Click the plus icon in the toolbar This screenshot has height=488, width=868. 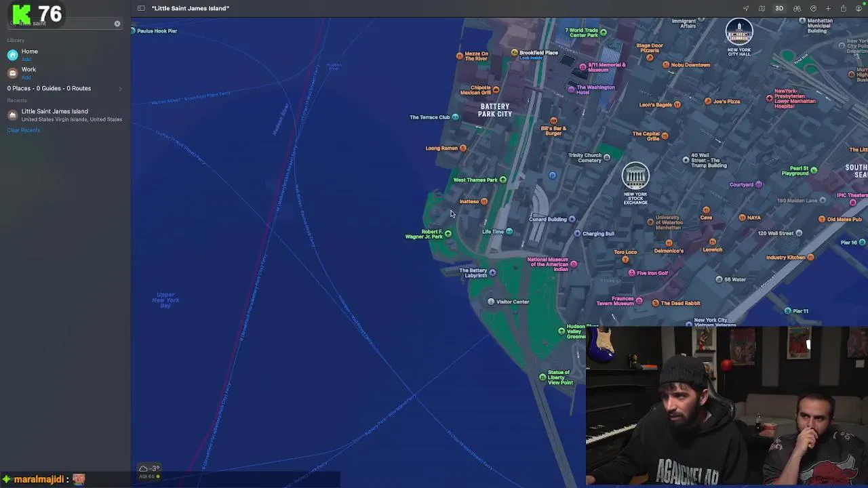(x=828, y=8)
